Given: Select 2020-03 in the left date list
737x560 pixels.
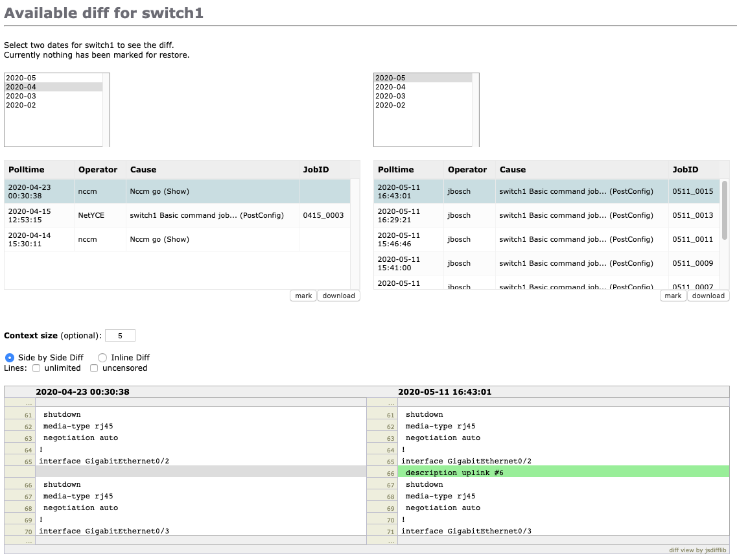Looking at the screenshot, I should click(x=21, y=96).
